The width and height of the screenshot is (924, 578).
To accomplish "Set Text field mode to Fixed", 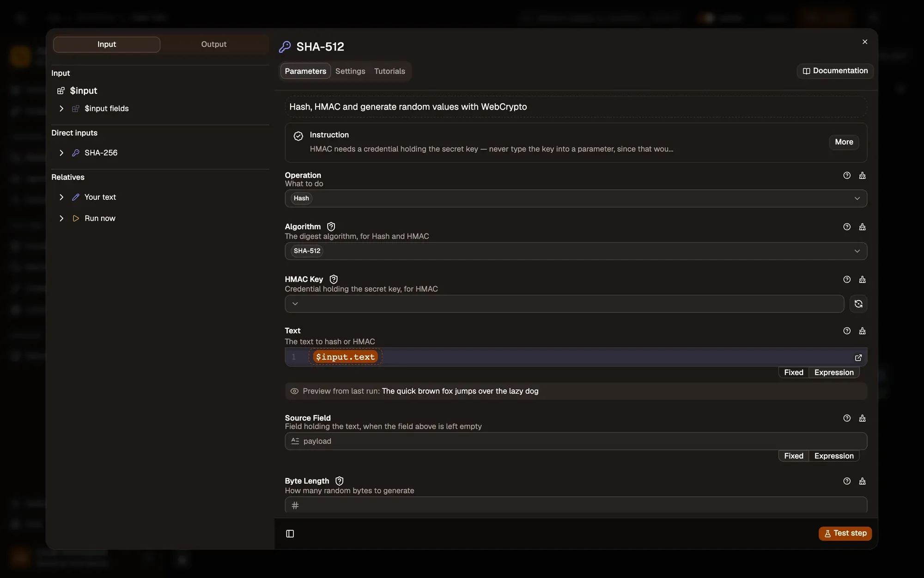I will pos(793,373).
